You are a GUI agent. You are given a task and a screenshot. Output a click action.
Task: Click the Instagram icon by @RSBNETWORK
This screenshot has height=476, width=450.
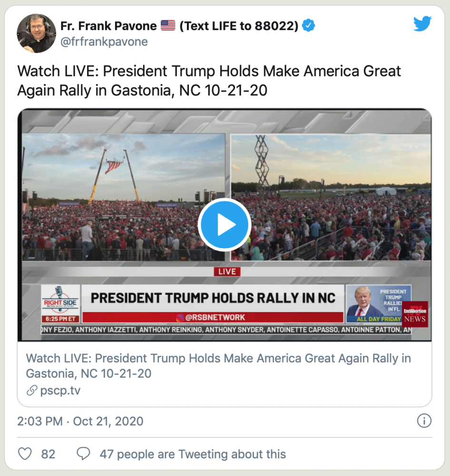click(180, 317)
